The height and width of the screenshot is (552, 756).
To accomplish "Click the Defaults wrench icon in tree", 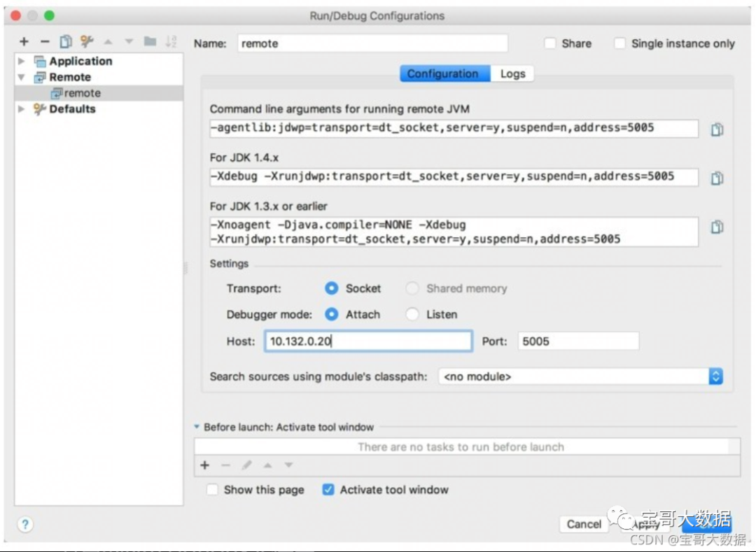I will [x=39, y=109].
